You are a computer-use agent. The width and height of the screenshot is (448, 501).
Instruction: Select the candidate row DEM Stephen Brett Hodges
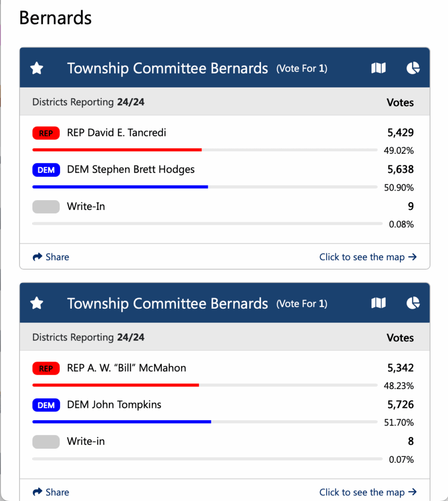tap(131, 170)
